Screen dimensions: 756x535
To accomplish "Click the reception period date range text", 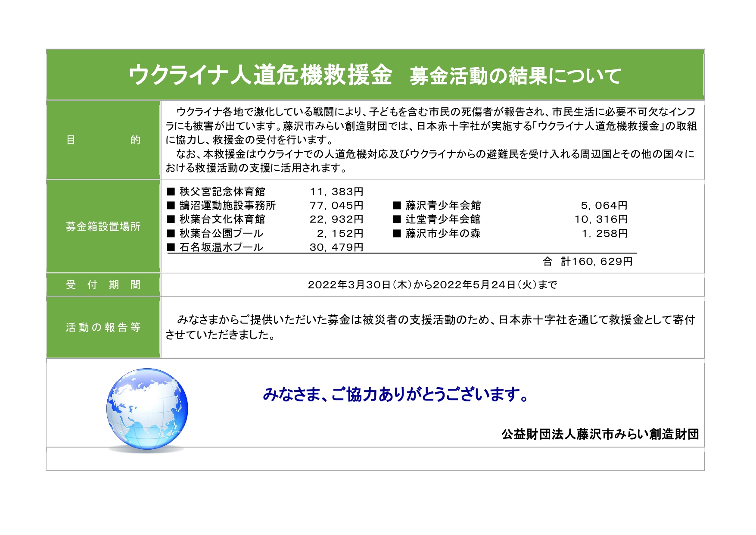I will click(432, 285).
